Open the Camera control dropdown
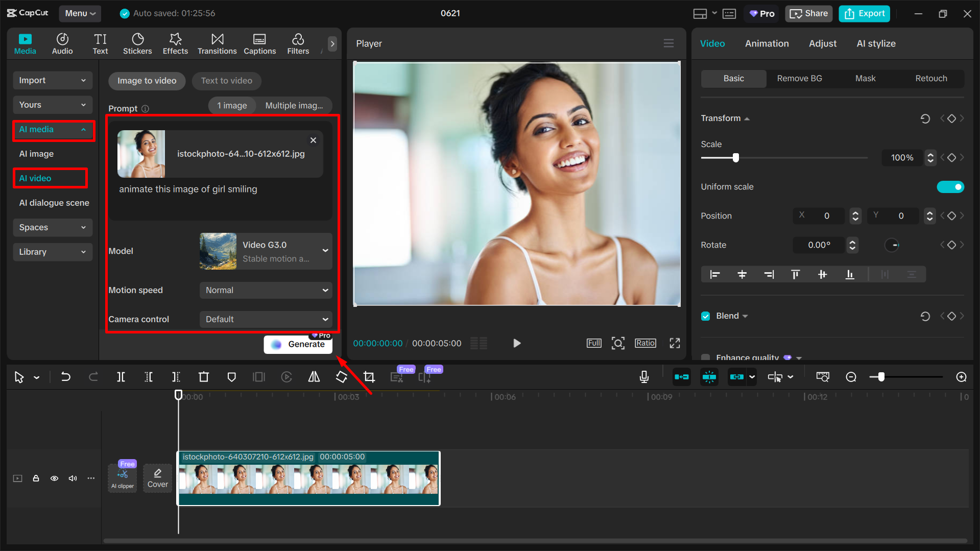The width and height of the screenshot is (980, 551). 266,319
